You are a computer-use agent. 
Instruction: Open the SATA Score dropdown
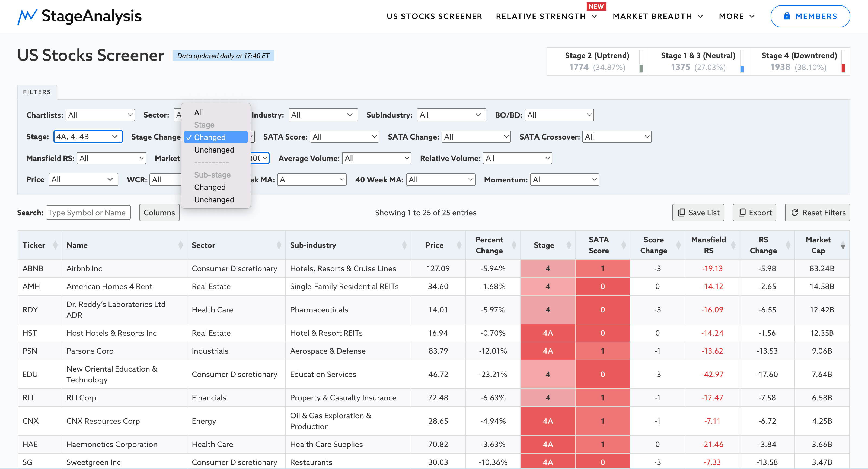[x=344, y=137]
